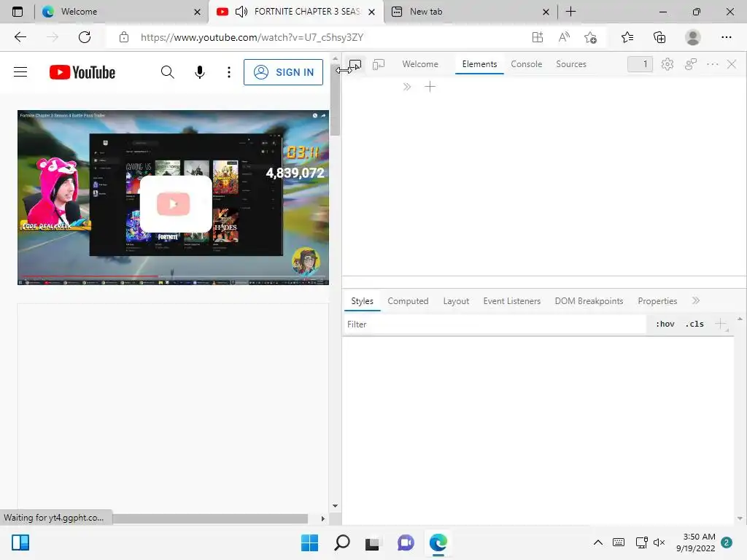The height and width of the screenshot is (560, 747).
Task: Open the YouTube hamburger guide menu
Action: (x=20, y=72)
